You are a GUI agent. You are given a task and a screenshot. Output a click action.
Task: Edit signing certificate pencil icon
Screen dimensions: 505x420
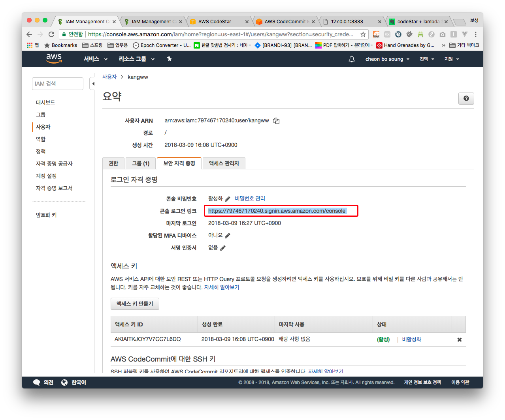[223, 248]
